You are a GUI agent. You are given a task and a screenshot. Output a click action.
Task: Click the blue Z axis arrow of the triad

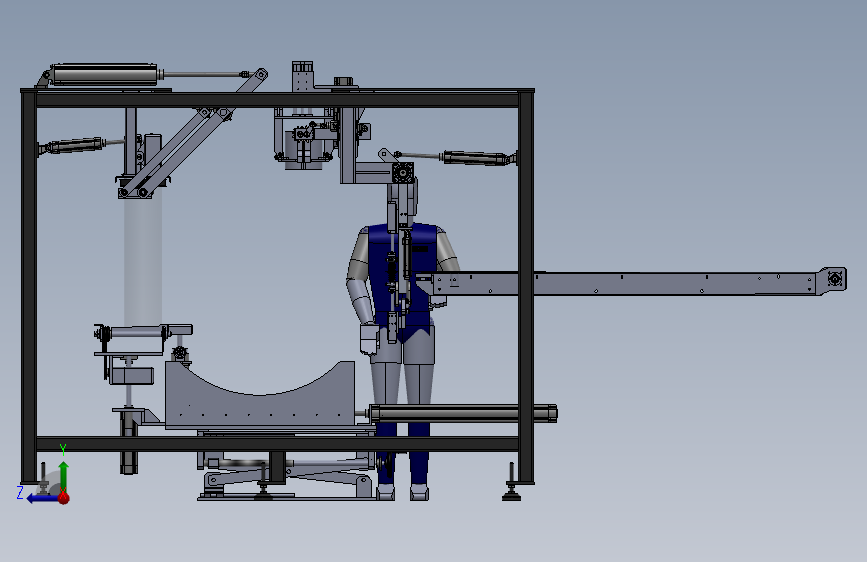point(42,498)
